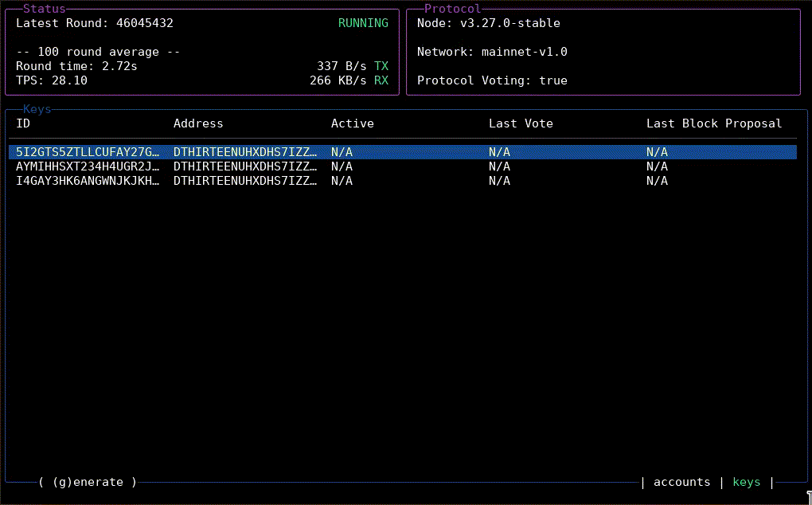This screenshot has height=505, width=812.
Task: Click the address of the second key row
Action: pos(245,166)
